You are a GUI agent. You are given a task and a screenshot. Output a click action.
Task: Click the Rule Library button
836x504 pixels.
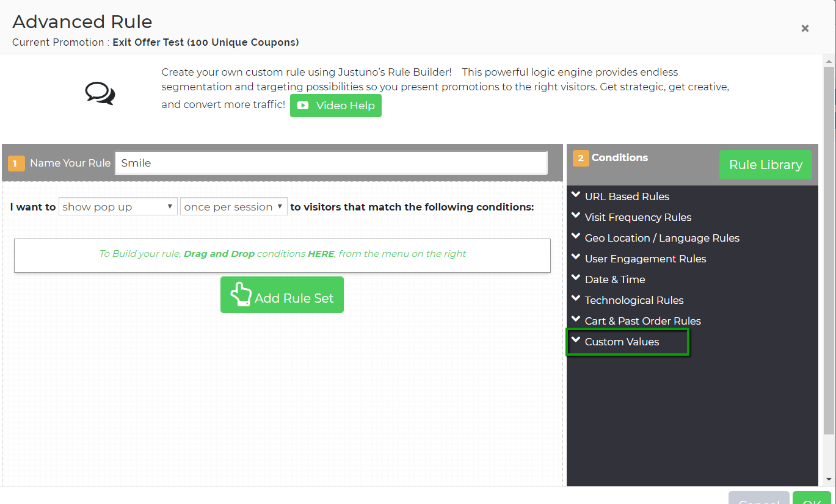pyautogui.click(x=765, y=165)
